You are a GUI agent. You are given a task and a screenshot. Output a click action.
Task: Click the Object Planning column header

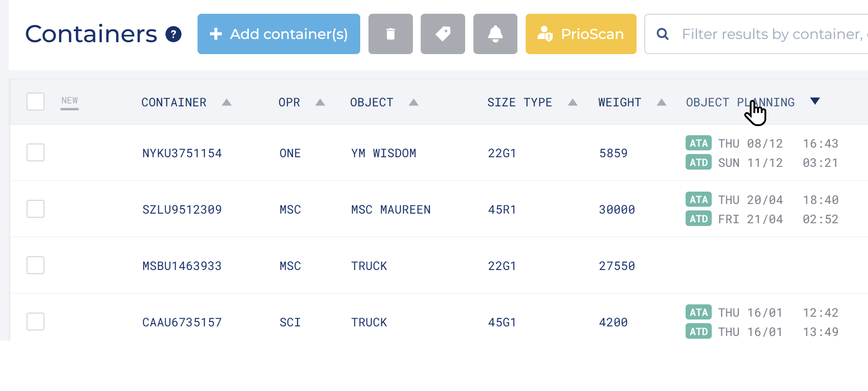(740, 102)
